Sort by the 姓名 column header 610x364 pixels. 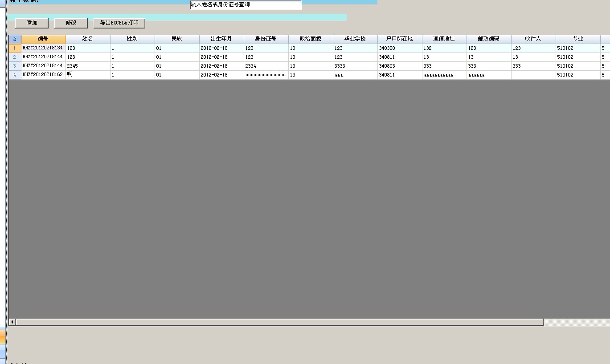coord(88,39)
